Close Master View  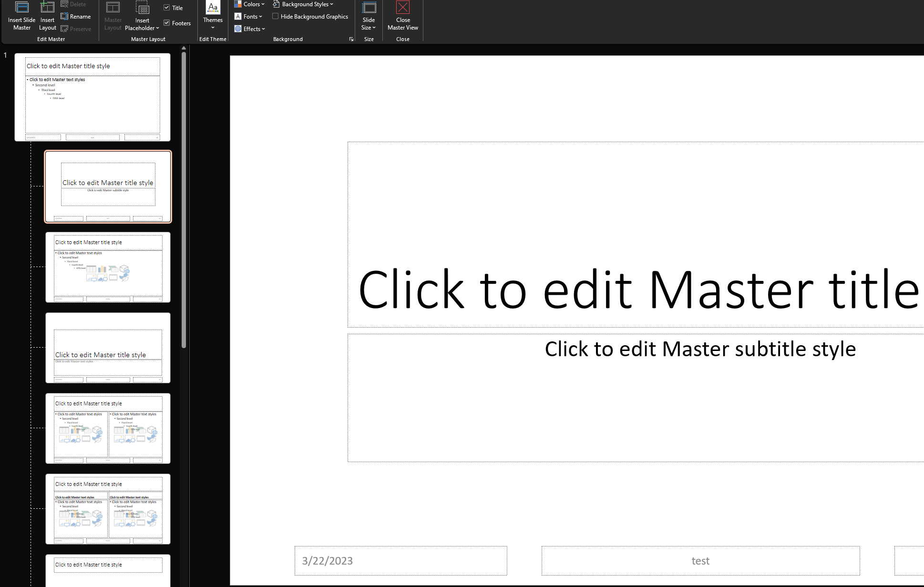pos(403,16)
